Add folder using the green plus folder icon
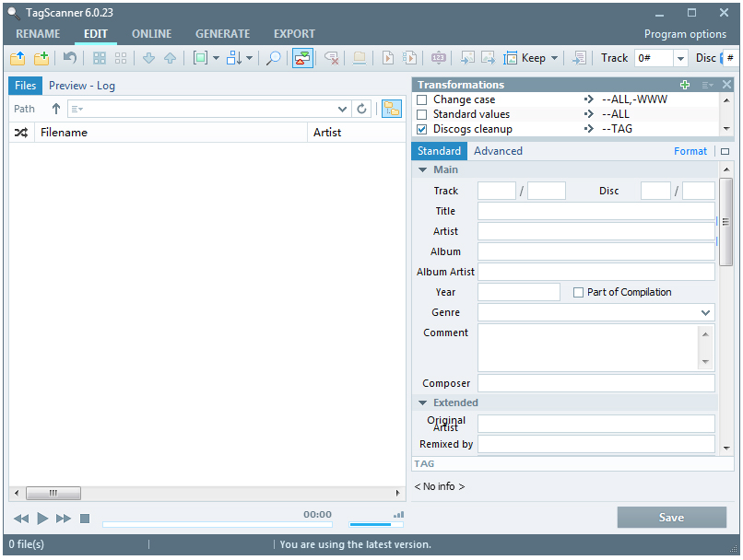 pos(41,58)
